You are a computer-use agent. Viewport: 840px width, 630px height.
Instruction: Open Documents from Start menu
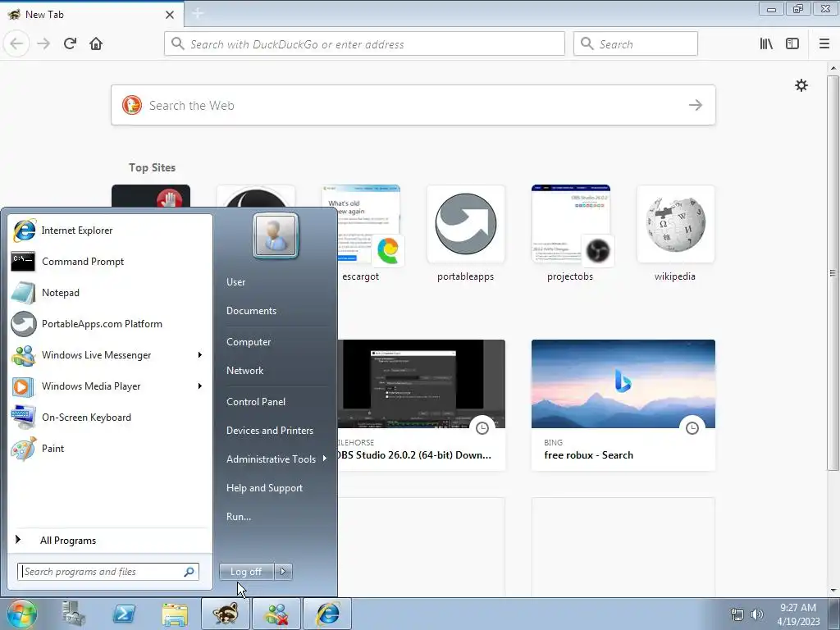pyautogui.click(x=251, y=311)
